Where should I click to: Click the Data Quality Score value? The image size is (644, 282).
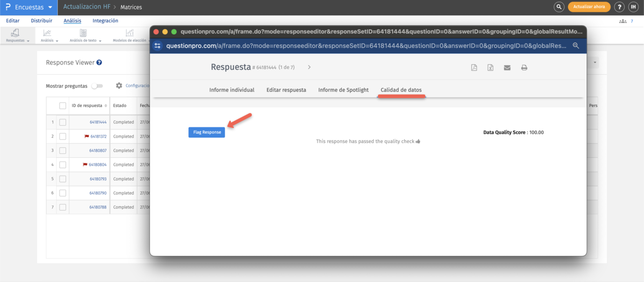coord(536,132)
